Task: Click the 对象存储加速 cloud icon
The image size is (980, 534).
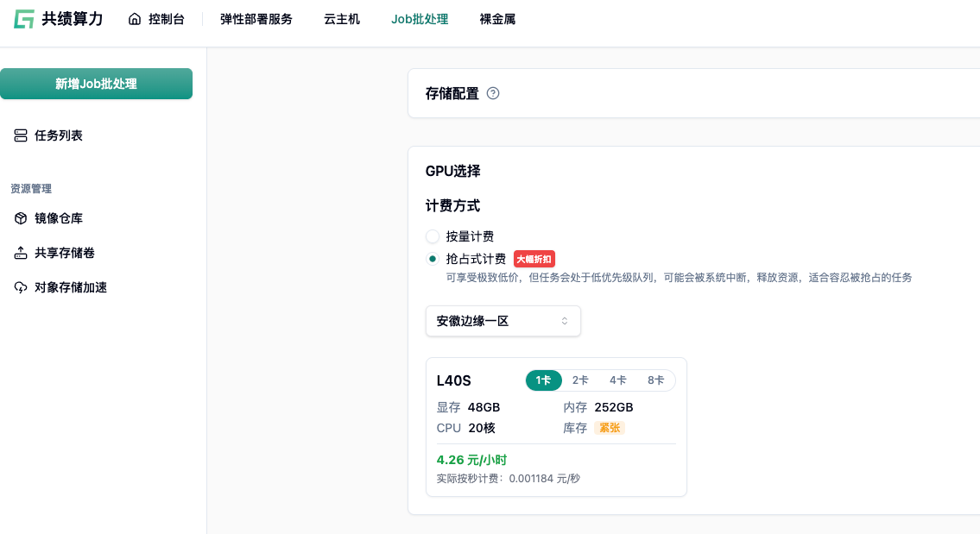Action: tap(21, 287)
